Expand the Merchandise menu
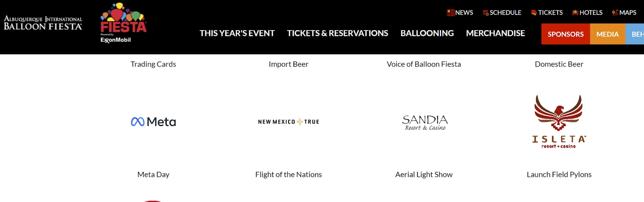 [x=495, y=33]
